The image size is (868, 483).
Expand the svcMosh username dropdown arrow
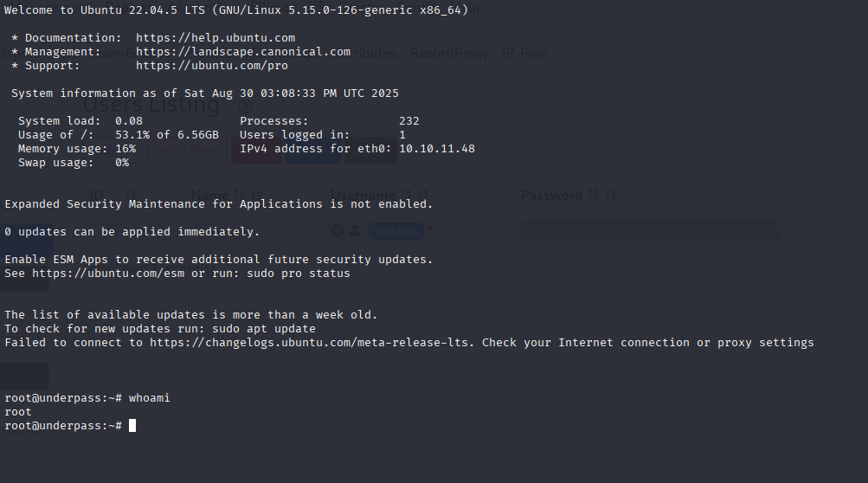(431, 230)
